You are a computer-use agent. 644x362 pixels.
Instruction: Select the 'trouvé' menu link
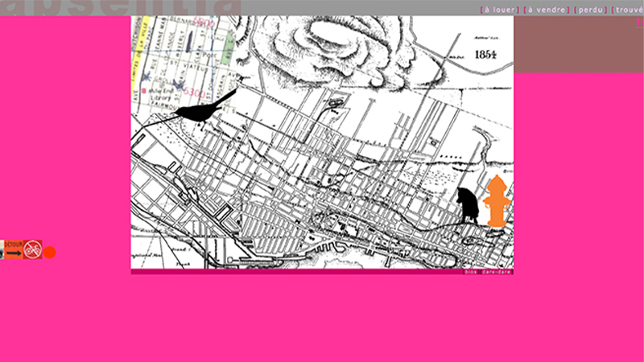628,10
